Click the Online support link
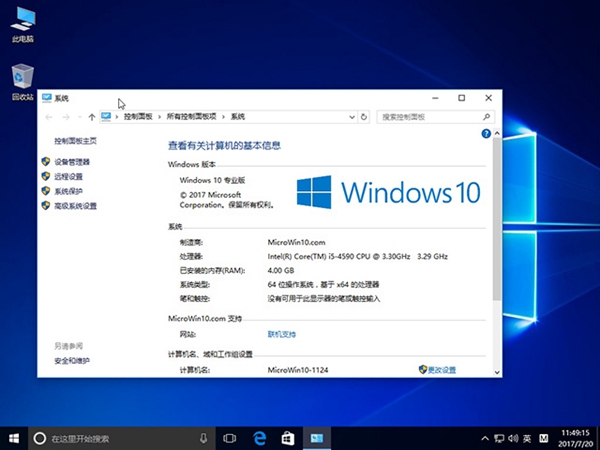 click(x=282, y=334)
